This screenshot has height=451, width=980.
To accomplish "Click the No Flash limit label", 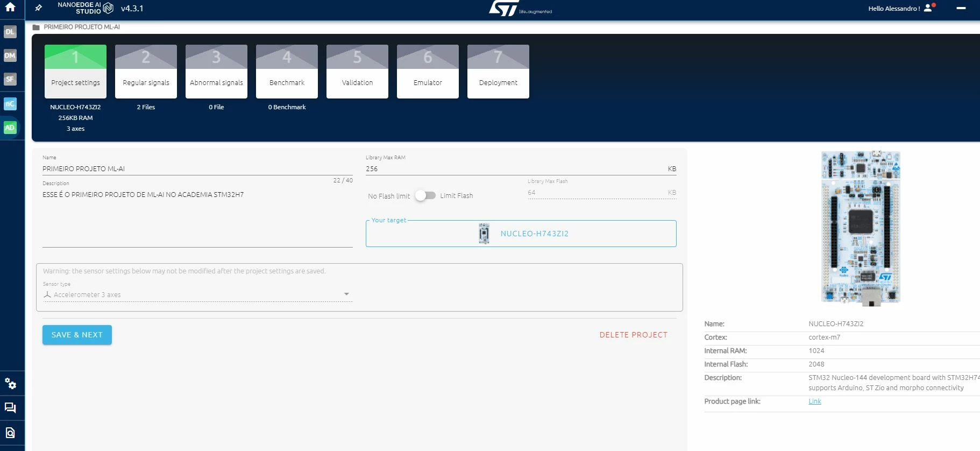I will coord(388,196).
